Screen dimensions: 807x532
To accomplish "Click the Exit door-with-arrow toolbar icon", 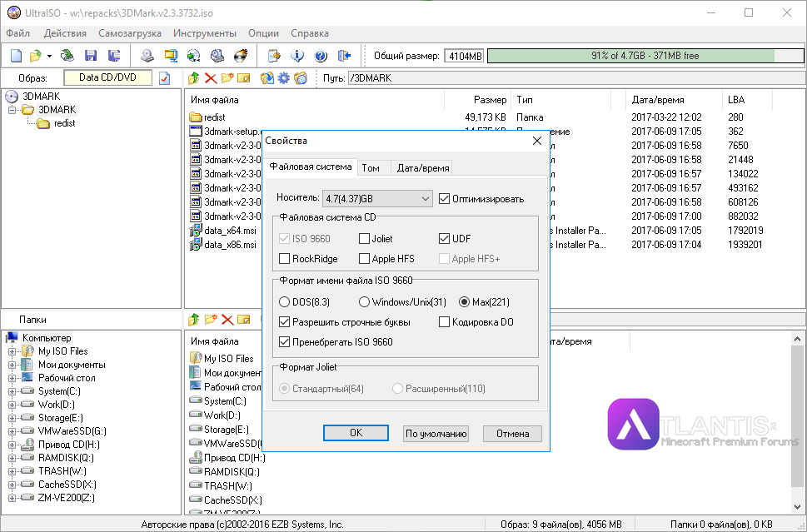I will pyautogui.click(x=344, y=56).
